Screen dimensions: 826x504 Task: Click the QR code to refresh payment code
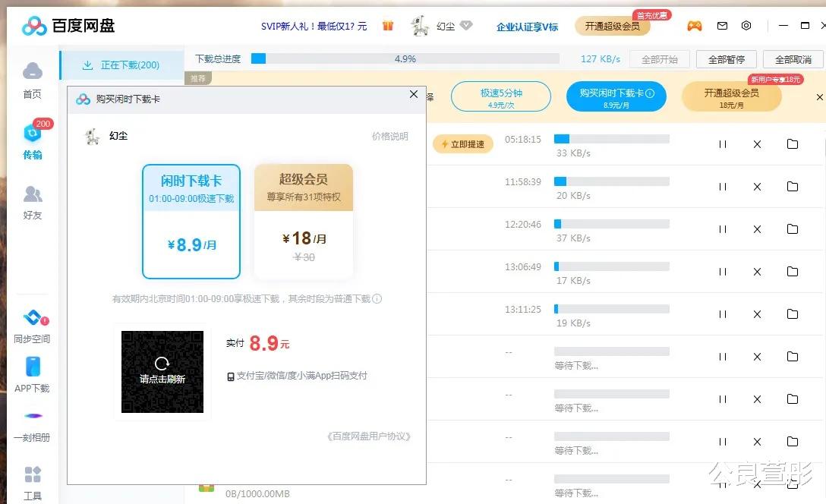pyautogui.click(x=162, y=370)
